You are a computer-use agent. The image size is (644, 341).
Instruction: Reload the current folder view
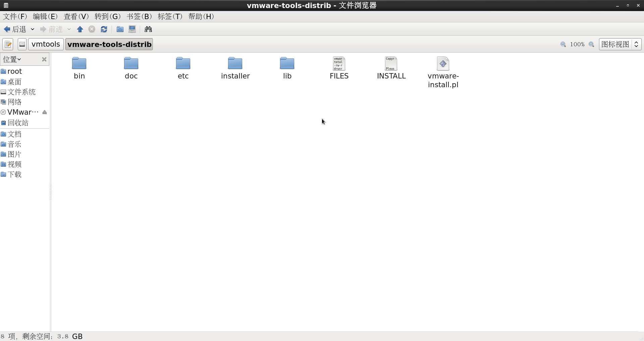(104, 30)
